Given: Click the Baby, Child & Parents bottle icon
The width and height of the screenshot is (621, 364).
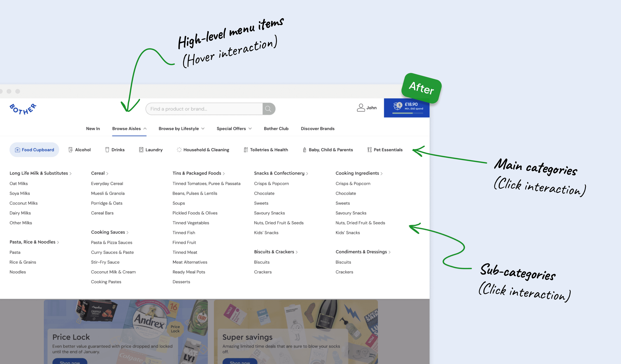Looking at the screenshot, I should pos(305,150).
